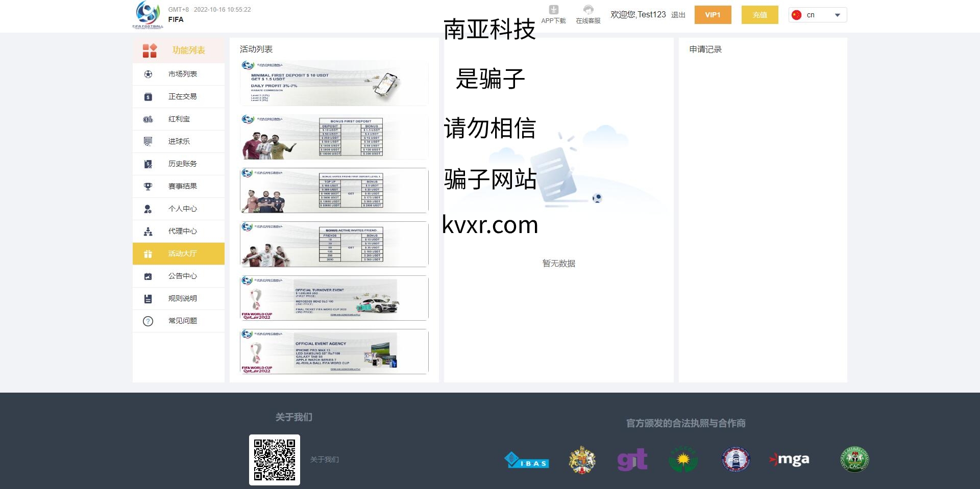Click the QR code in footer
980x489 pixels.
pyautogui.click(x=275, y=459)
